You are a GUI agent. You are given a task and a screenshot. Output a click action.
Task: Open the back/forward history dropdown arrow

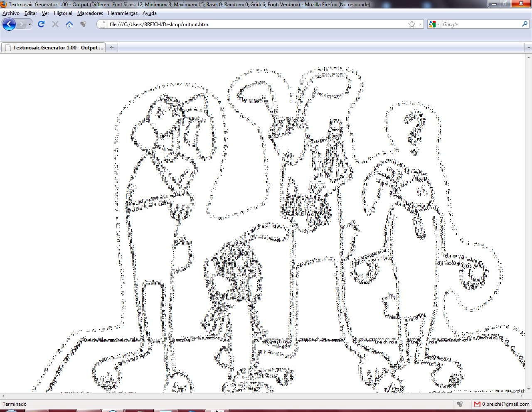coord(30,25)
